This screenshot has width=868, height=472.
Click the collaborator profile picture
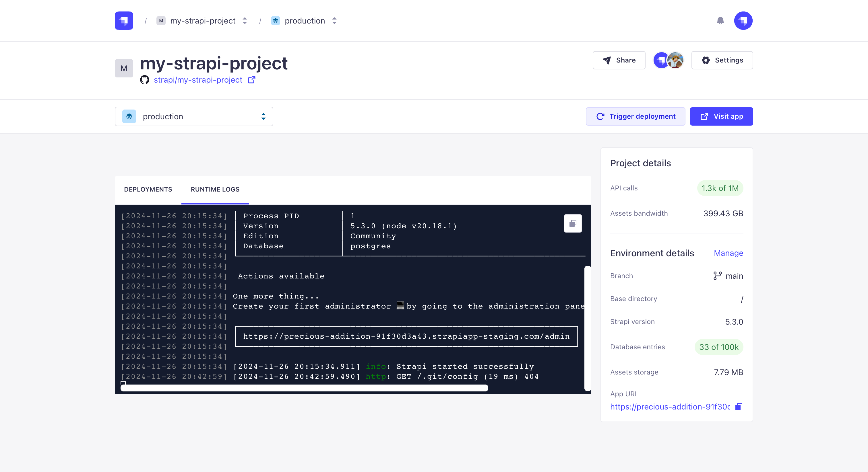pos(676,60)
